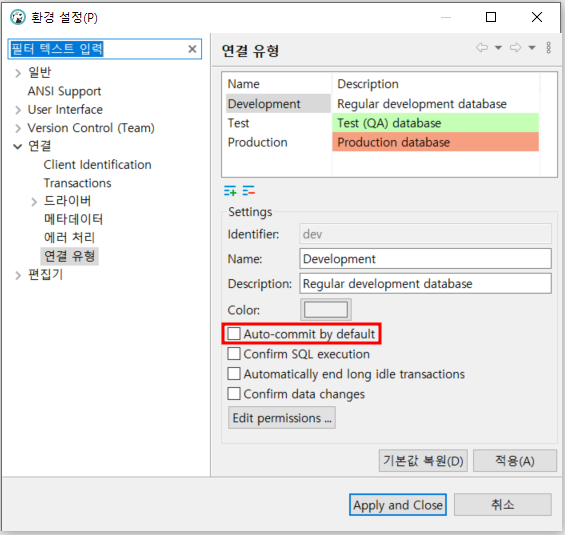
Task: Select 연결 유형 in the tree
Action: click(70, 256)
